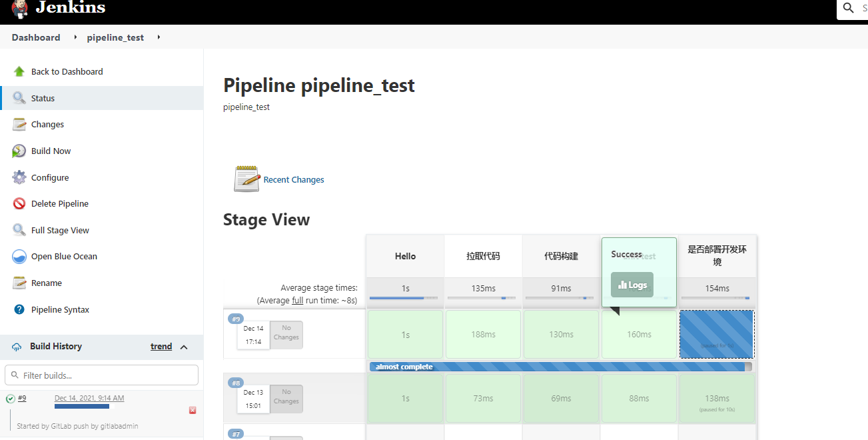868x440 pixels.
Task: Click the Build Now clock icon
Action: tap(19, 151)
